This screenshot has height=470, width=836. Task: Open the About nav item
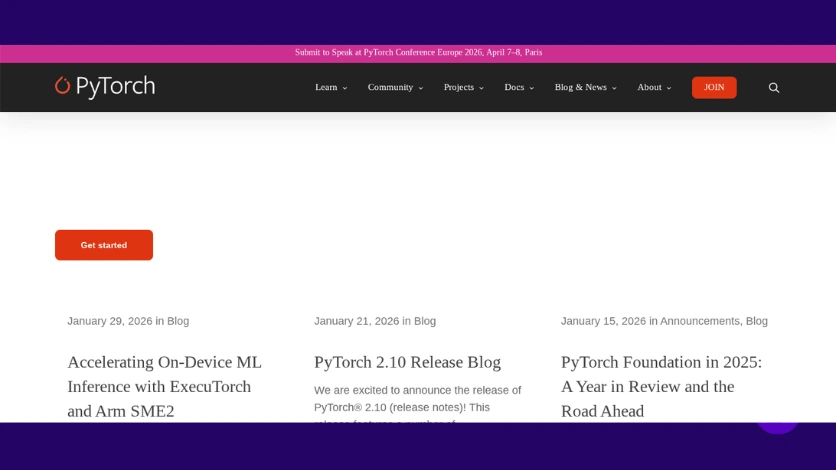coord(649,87)
